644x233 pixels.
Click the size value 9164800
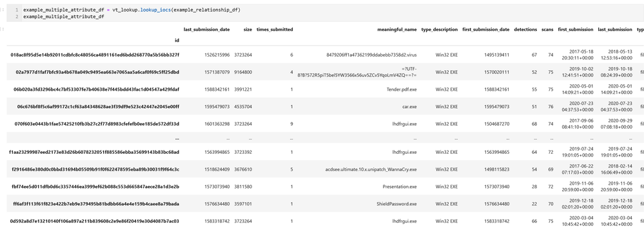pos(243,72)
